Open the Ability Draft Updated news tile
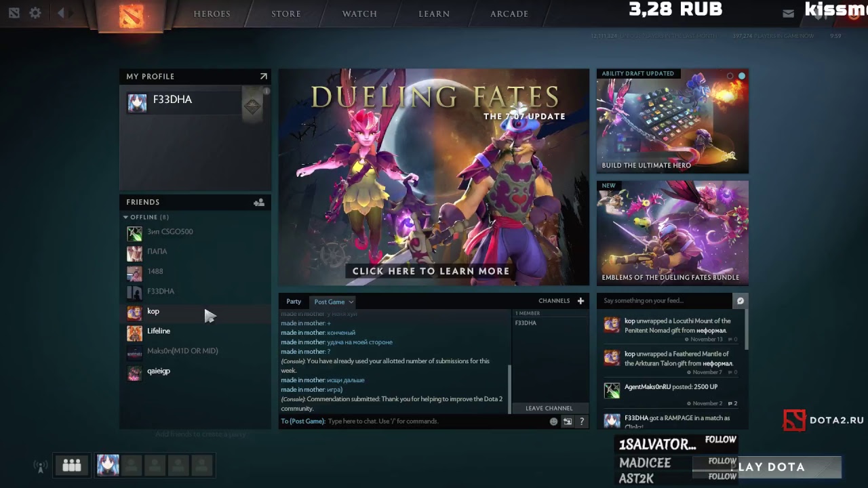Image resolution: width=868 pixels, height=488 pixels. (x=673, y=121)
